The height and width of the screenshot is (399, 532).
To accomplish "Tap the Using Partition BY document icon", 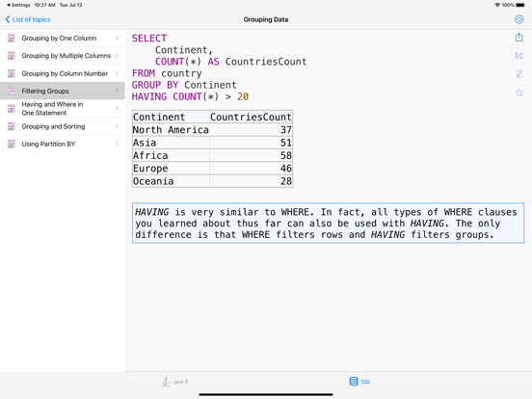I will (x=12, y=144).
